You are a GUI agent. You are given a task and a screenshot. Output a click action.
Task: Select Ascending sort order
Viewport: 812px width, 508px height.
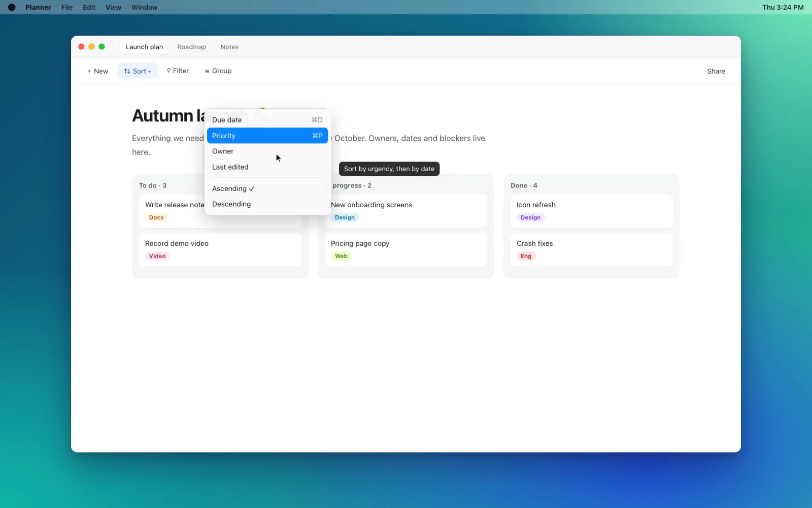click(267, 188)
